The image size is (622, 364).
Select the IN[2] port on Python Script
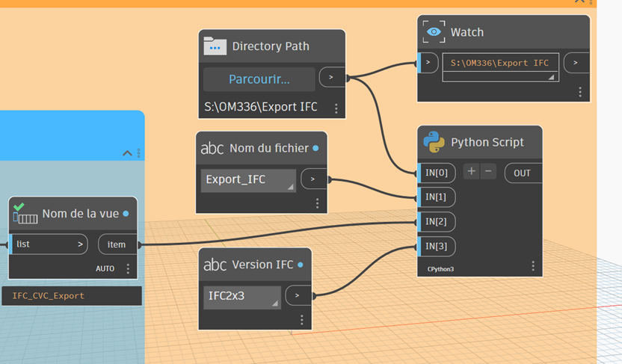(x=437, y=222)
